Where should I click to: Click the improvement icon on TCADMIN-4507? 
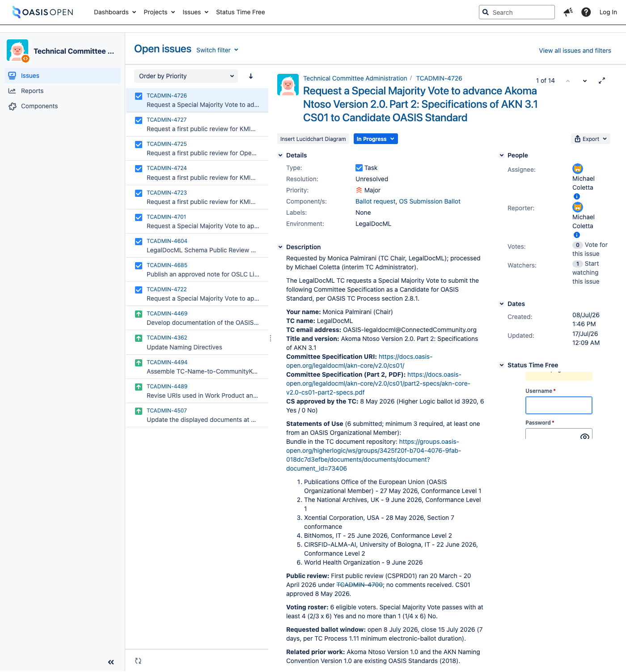(139, 411)
